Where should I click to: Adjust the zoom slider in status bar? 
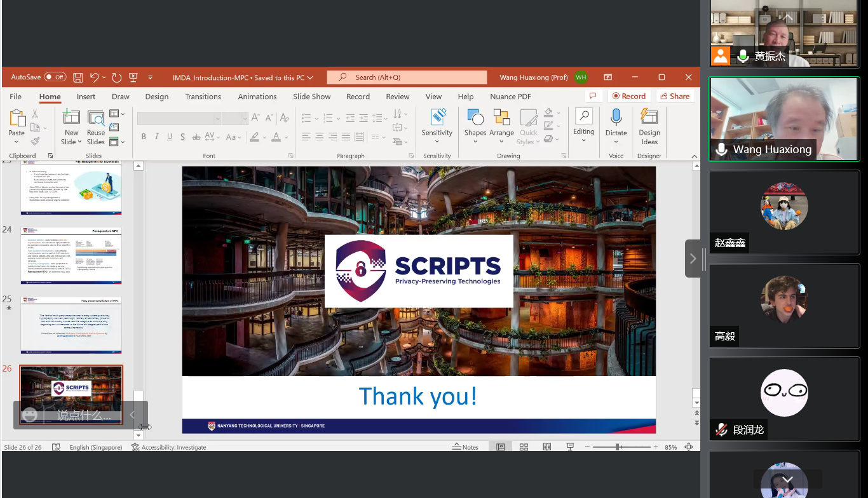click(x=617, y=447)
